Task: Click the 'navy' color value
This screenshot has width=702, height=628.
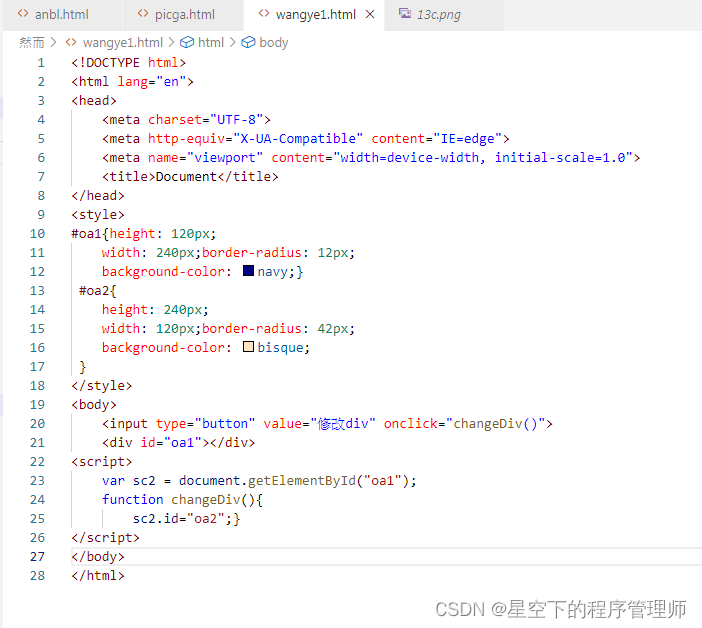Action: point(273,272)
